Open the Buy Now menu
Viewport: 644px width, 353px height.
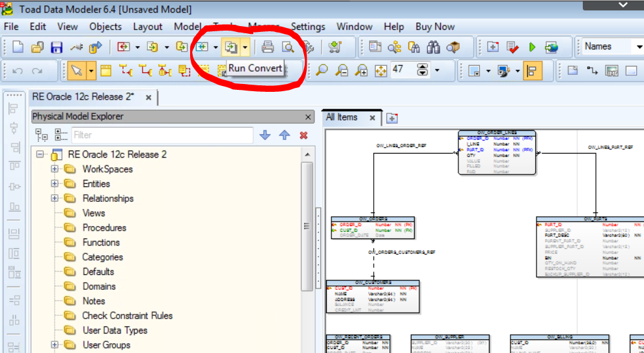point(435,27)
